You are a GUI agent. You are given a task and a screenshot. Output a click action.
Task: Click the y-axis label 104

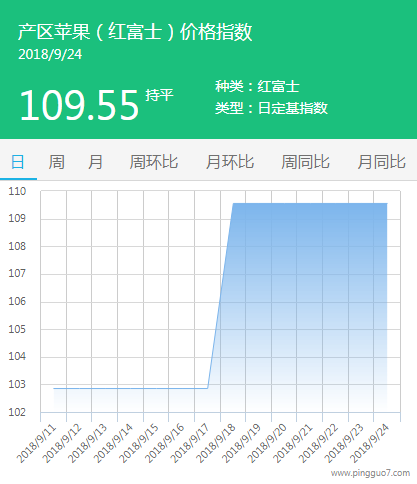[17, 357]
